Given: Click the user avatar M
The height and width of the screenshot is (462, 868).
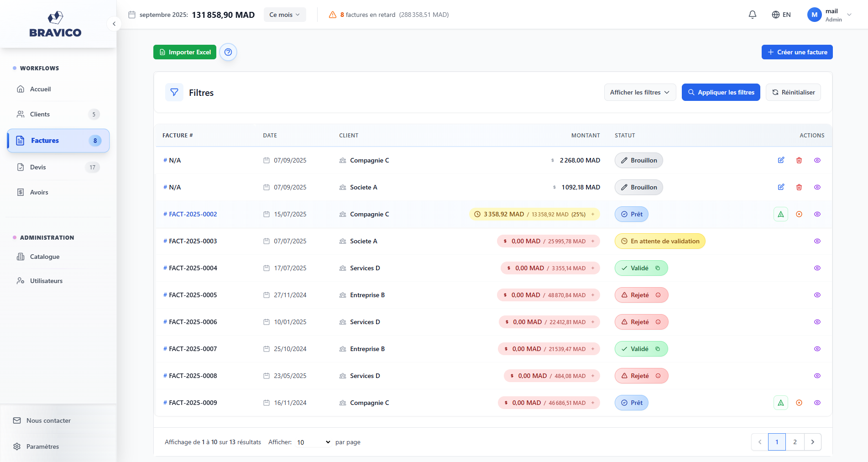Looking at the screenshot, I should [x=815, y=15].
